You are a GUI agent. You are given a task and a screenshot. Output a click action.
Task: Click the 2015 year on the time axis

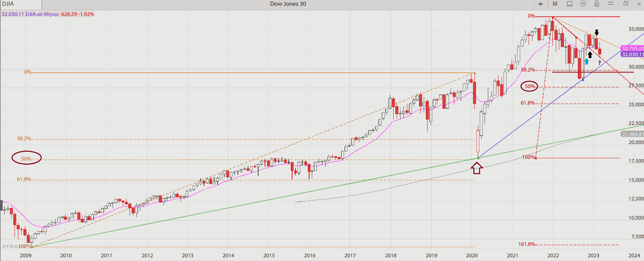pos(269,256)
